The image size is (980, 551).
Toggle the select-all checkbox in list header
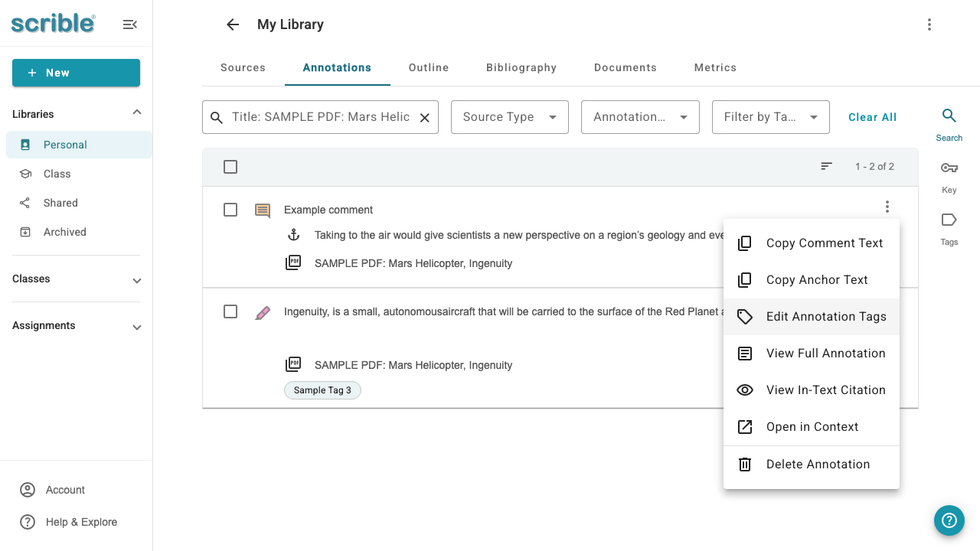coord(230,167)
